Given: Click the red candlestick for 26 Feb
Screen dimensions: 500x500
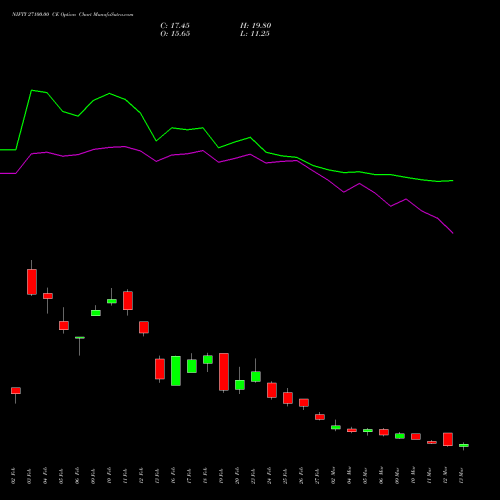Looking at the screenshot, I should 304,403.
